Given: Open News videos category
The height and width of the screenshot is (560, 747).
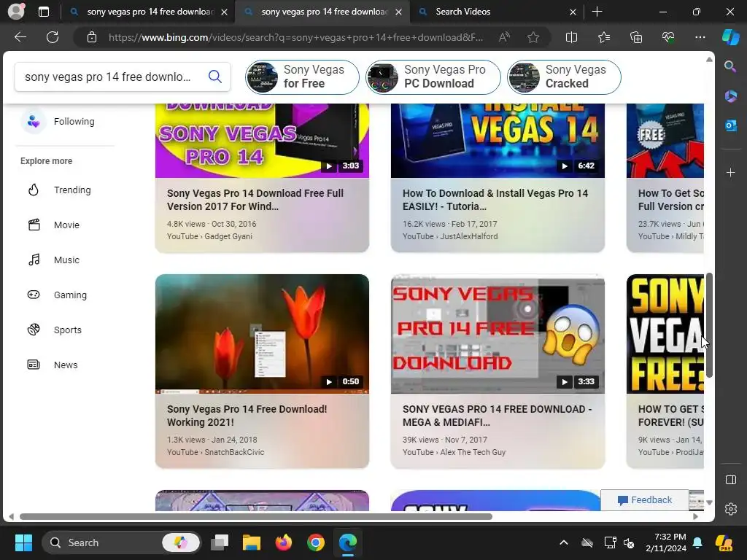Looking at the screenshot, I should 65,365.
